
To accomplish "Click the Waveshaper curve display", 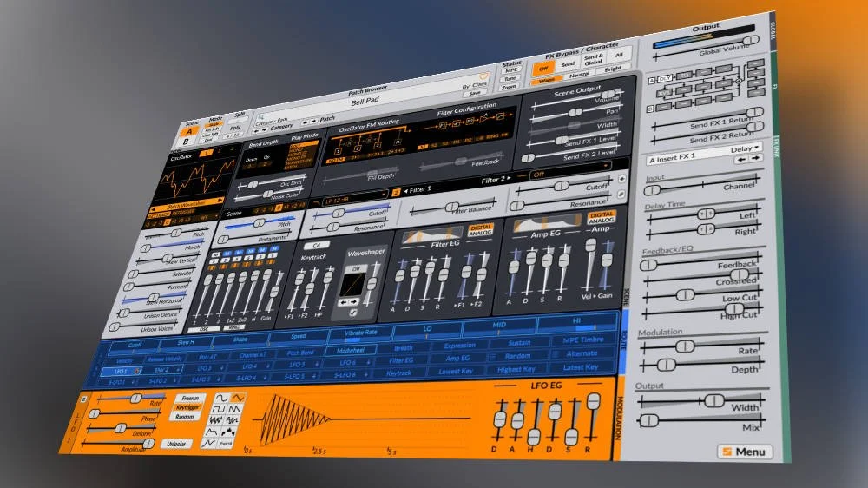I will 352,285.
